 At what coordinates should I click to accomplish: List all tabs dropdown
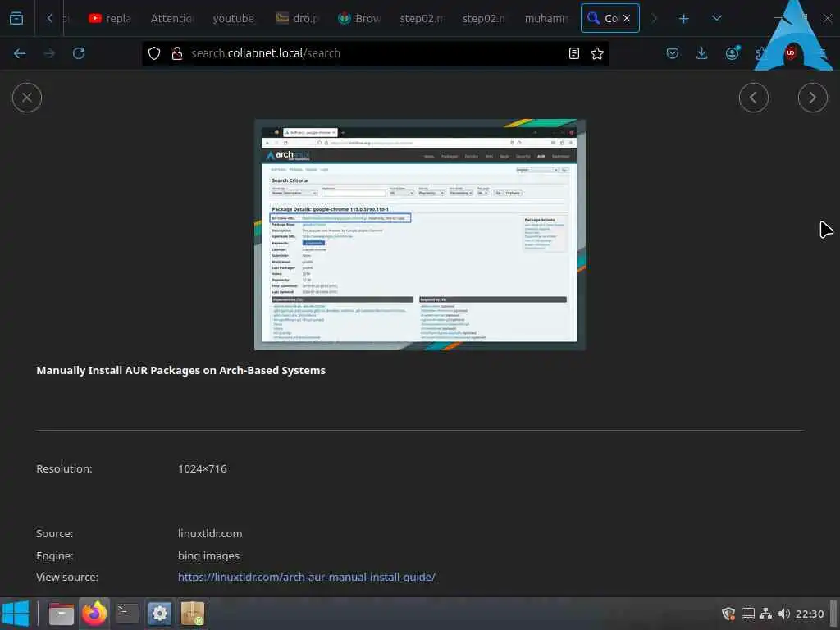click(x=717, y=19)
